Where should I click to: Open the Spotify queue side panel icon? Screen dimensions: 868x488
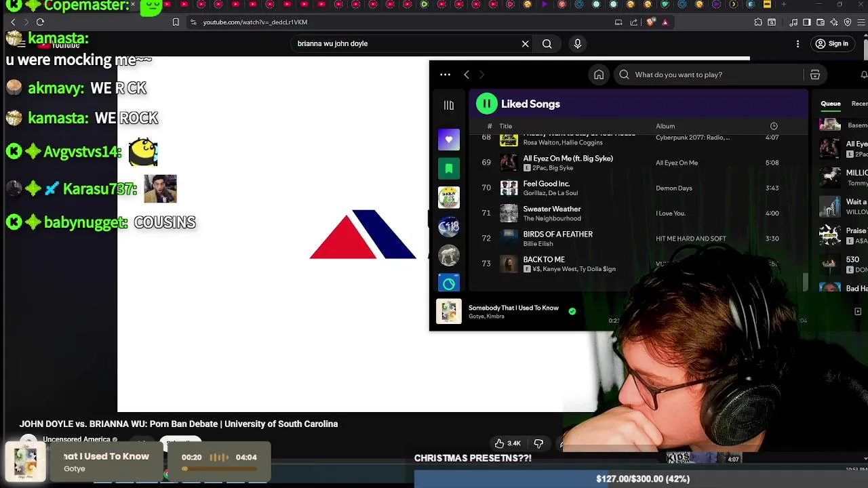click(858, 311)
